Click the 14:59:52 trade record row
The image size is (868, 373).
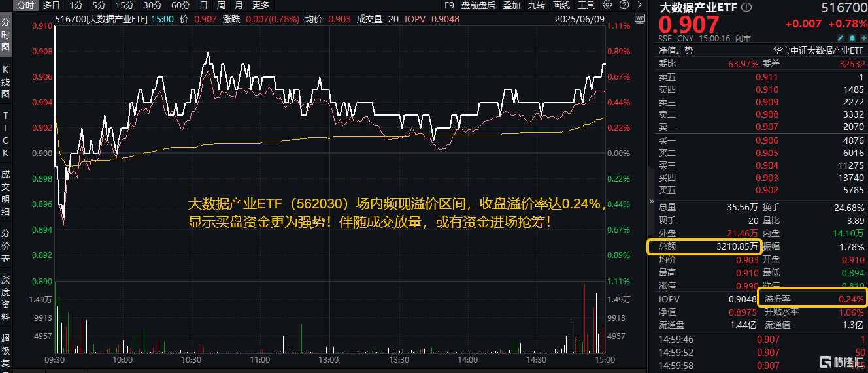[x=761, y=353]
